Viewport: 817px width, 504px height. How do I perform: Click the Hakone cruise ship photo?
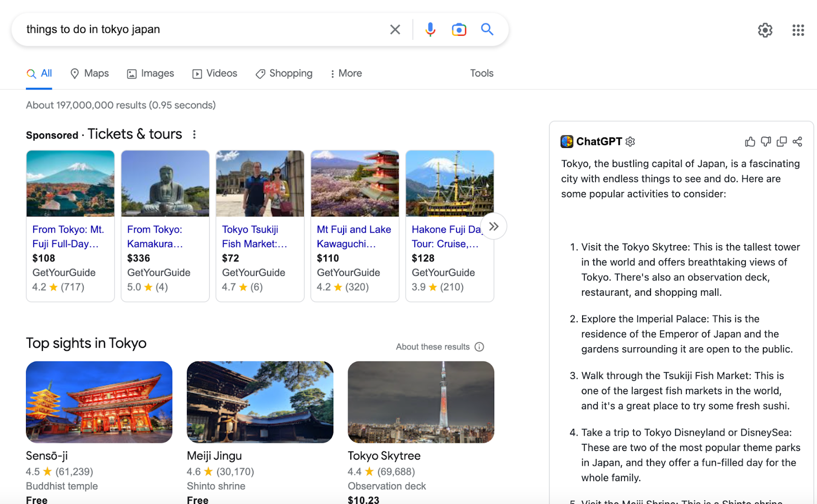[450, 183]
